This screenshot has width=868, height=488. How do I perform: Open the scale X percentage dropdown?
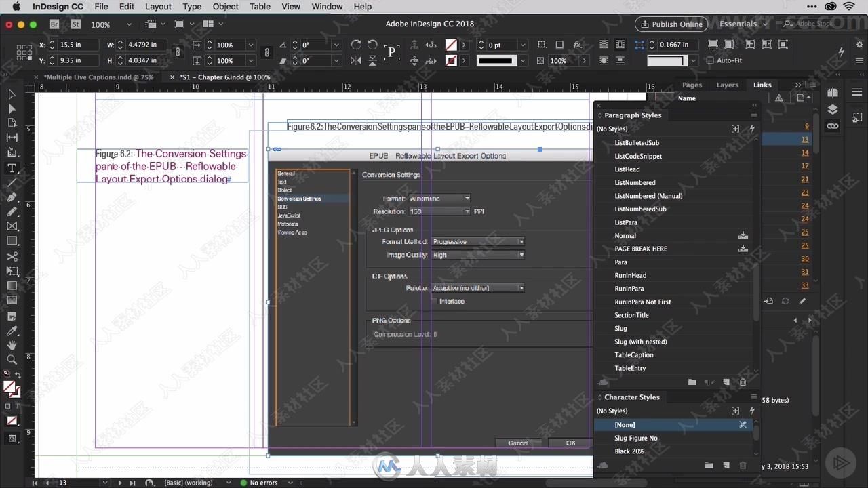(x=250, y=45)
